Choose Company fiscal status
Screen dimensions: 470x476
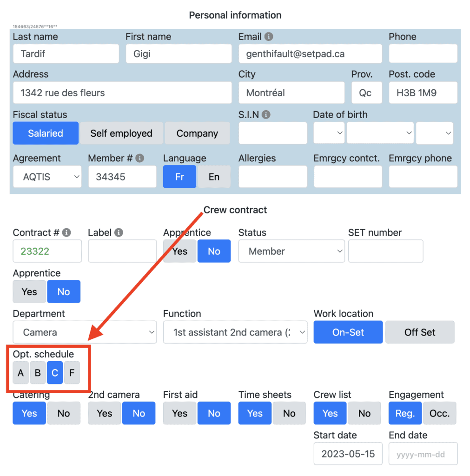click(197, 133)
